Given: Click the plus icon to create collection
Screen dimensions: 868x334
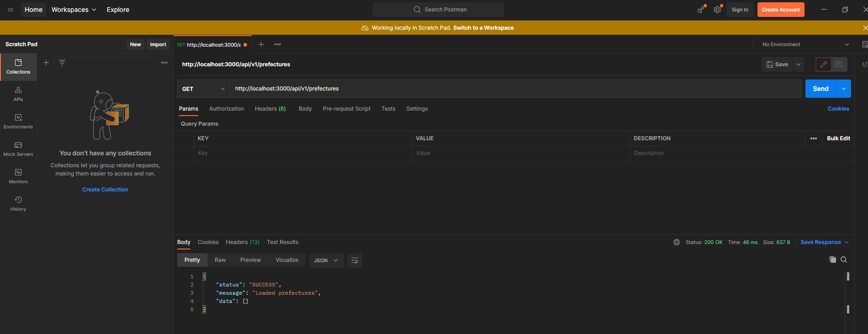Looking at the screenshot, I should [46, 63].
